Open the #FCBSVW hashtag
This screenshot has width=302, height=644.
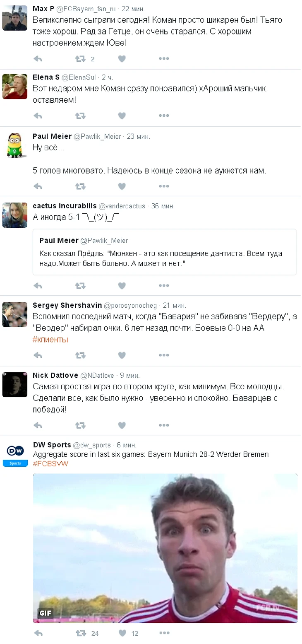pos(50,463)
